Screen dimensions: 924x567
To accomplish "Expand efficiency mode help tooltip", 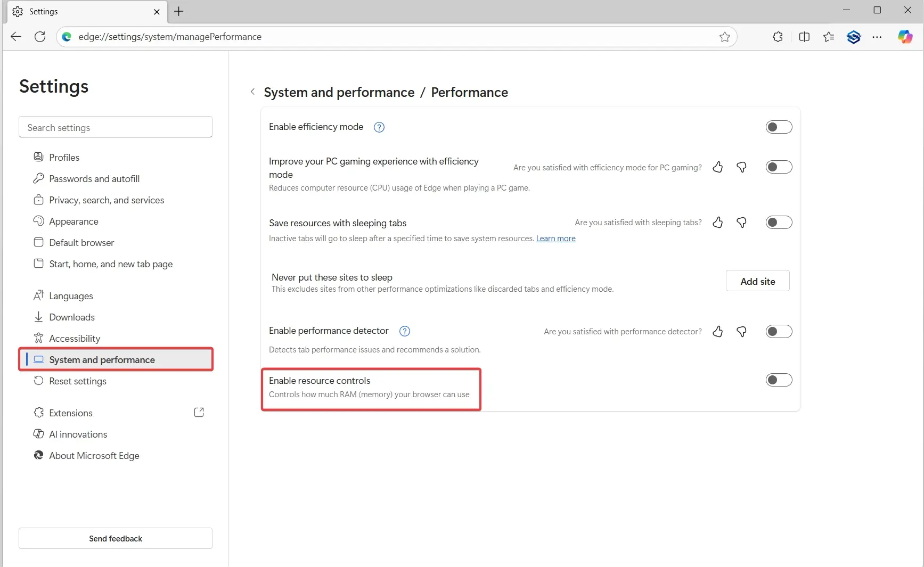I will [x=379, y=127].
